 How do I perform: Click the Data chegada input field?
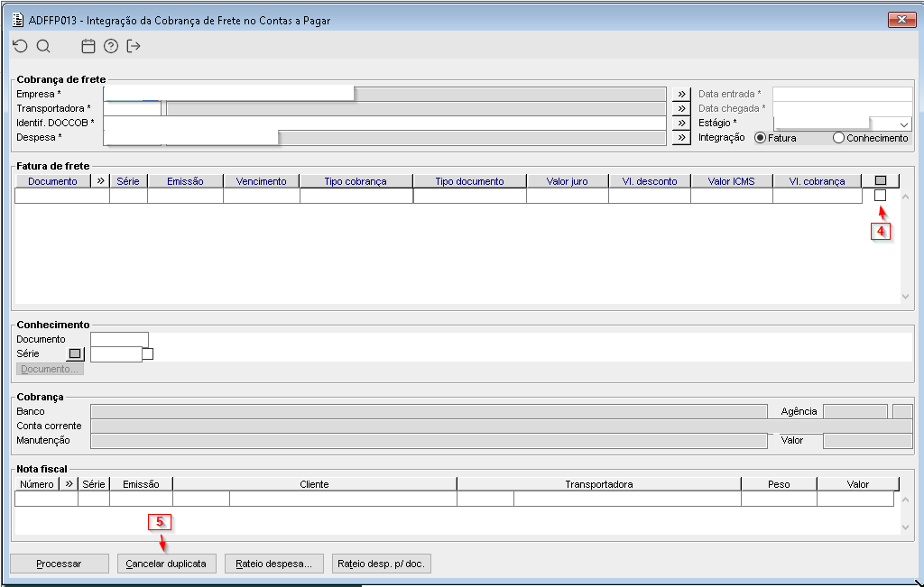(x=842, y=108)
